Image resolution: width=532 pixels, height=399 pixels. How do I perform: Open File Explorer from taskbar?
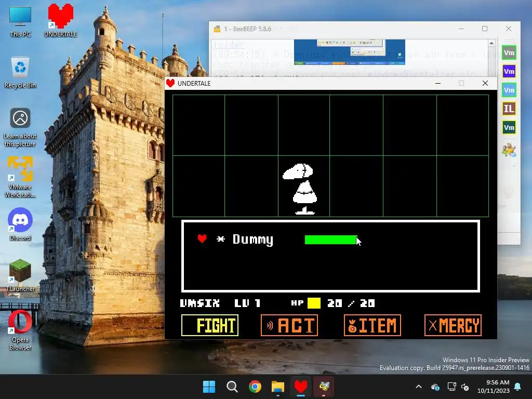[x=278, y=387]
